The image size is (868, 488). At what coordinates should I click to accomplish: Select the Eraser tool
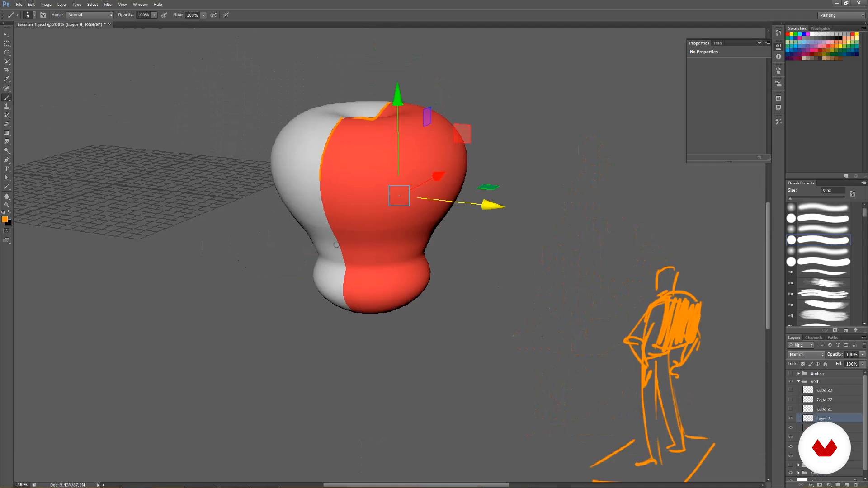point(6,124)
